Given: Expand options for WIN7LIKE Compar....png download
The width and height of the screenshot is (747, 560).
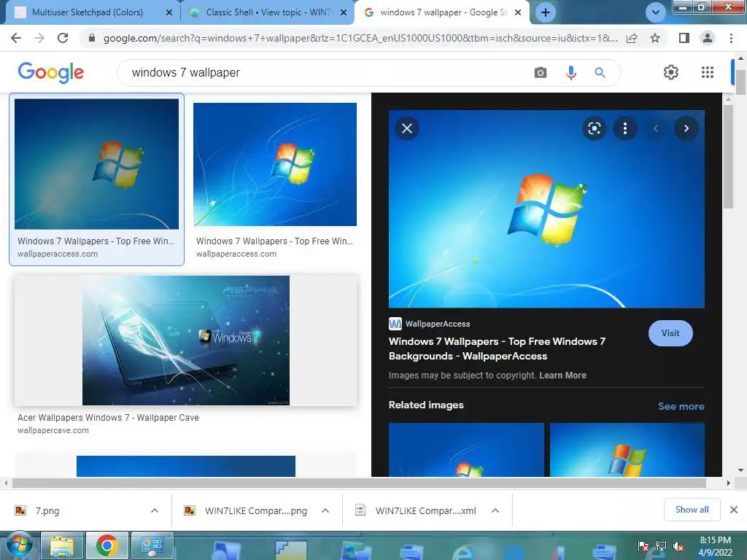Looking at the screenshot, I should pyautogui.click(x=325, y=510).
